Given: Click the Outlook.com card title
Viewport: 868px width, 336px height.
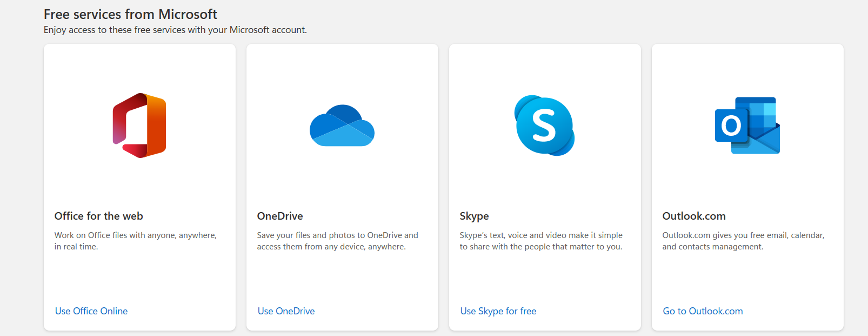Looking at the screenshot, I should [694, 216].
